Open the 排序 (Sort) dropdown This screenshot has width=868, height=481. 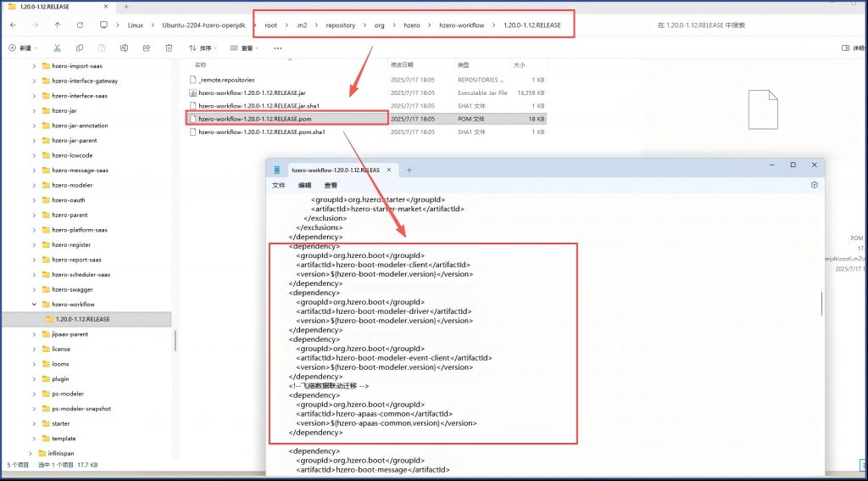click(203, 48)
